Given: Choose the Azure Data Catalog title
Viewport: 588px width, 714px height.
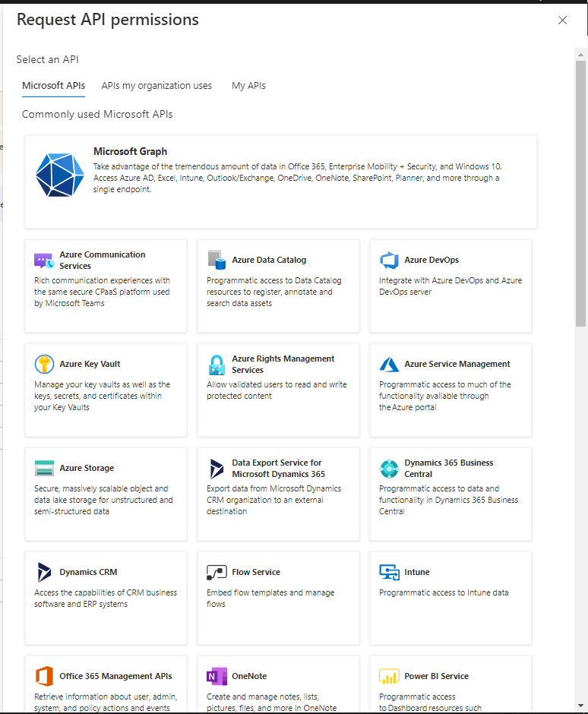Looking at the screenshot, I should pyautogui.click(x=269, y=260).
